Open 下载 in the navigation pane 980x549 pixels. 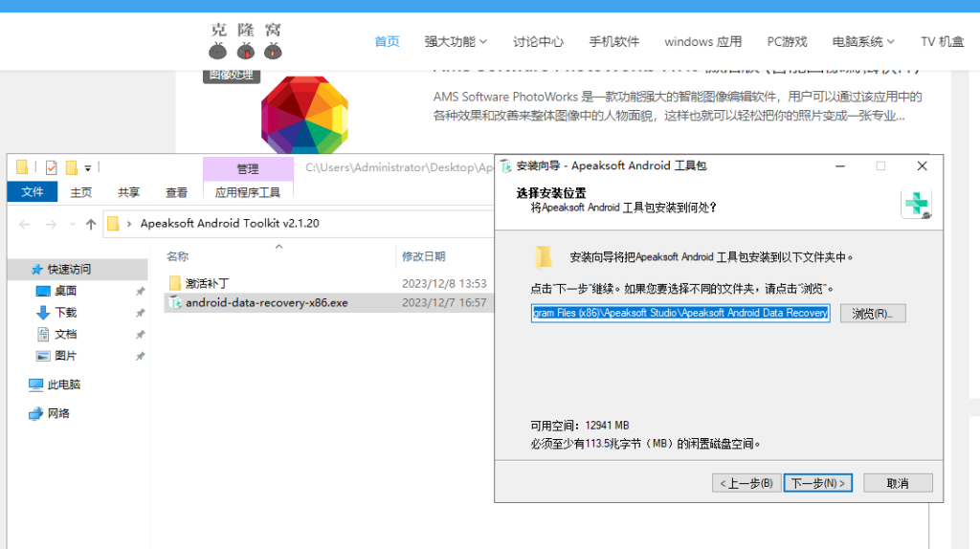(x=65, y=313)
